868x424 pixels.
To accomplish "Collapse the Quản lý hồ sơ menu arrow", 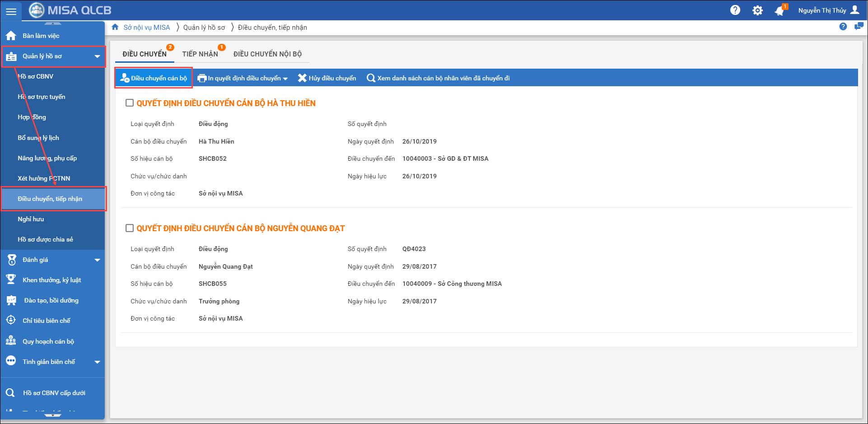I will point(97,56).
